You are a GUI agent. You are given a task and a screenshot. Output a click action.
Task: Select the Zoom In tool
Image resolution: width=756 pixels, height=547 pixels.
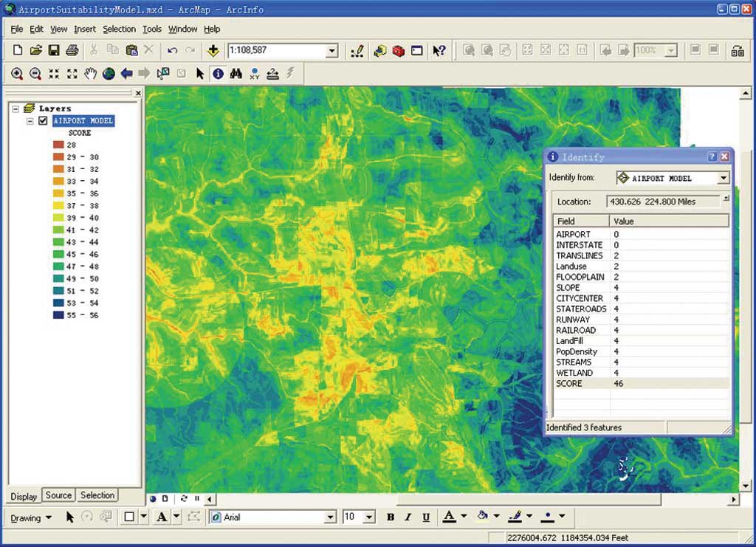point(16,74)
